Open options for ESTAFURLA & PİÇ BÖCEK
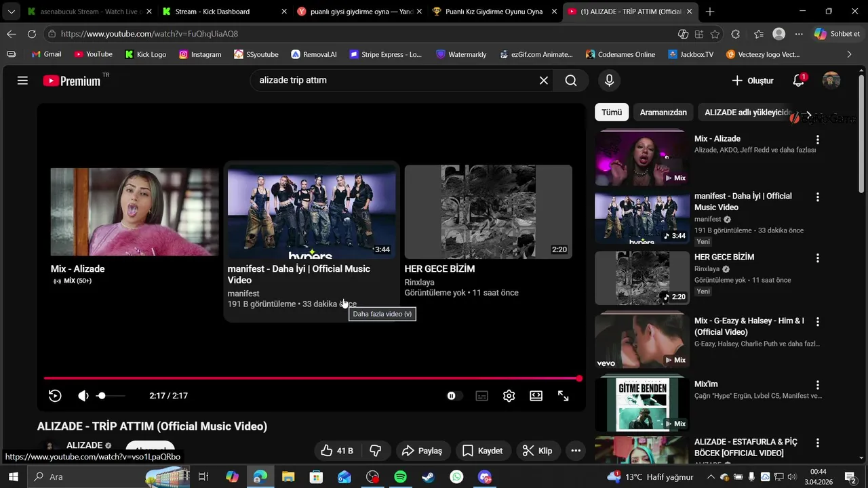The width and height of the screenshot is (868, 488). (x=818, y=443)
